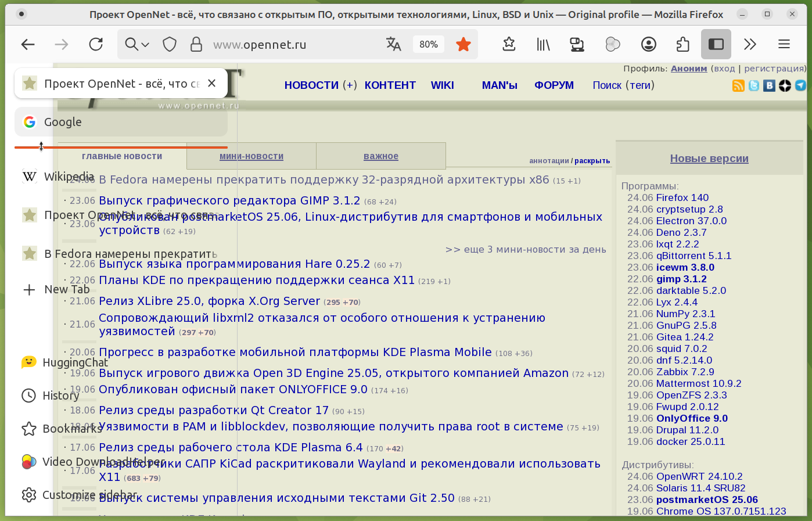Go back with the toolbar back arrow
Screen dimensions: 812x521
[28, 44]
